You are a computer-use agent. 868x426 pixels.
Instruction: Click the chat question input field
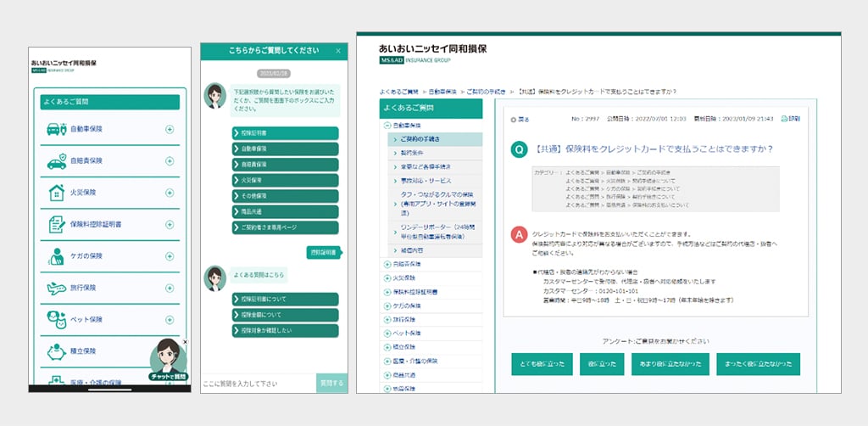(258, 384)
